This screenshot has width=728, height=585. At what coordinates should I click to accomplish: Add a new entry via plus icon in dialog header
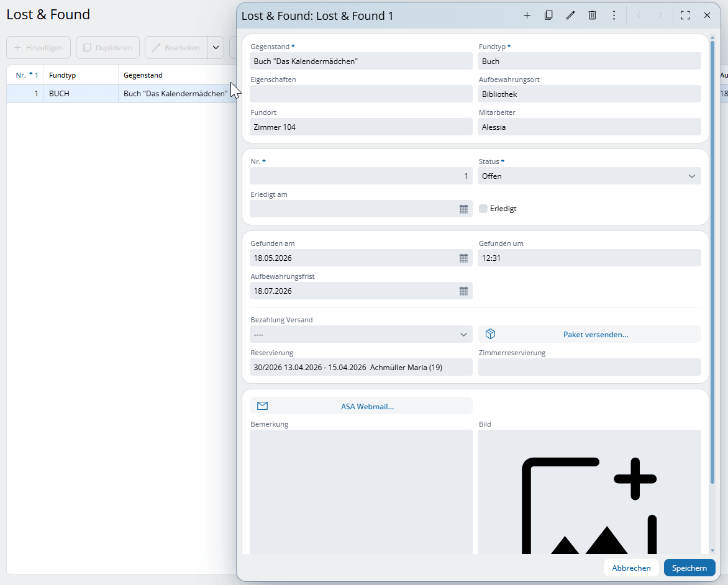pyautogui.click(x=527, y=16)
